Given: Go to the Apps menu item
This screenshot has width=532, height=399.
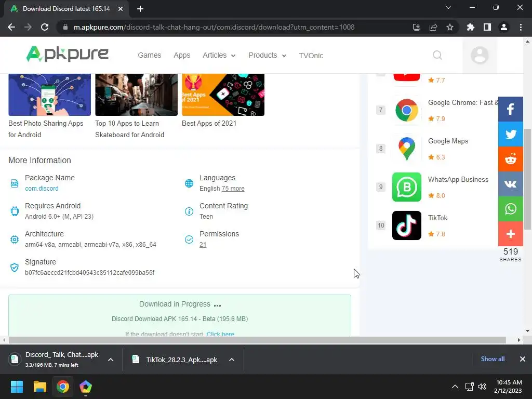Looking at the screenshot, I should [182, 55].
